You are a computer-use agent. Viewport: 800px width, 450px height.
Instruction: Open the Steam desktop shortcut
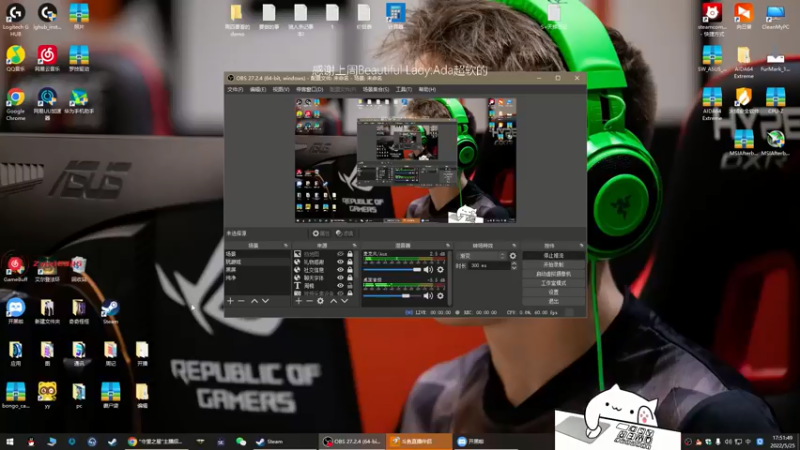[x=110, y=312]
